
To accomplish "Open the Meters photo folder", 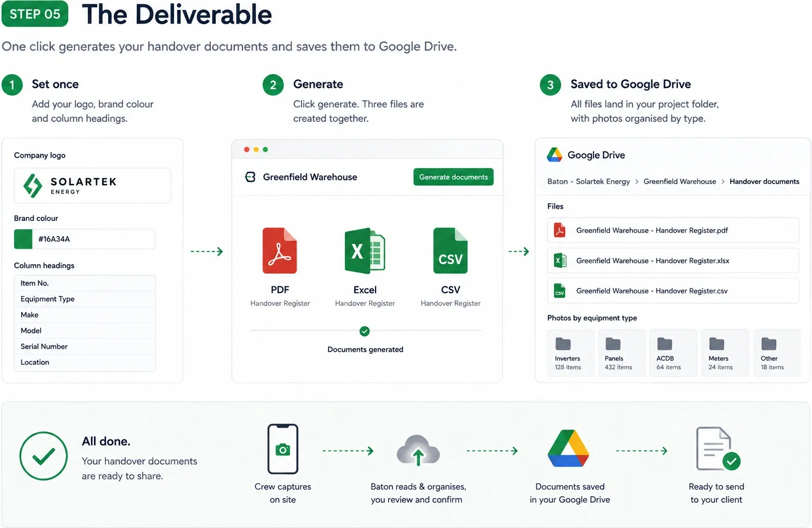I will pos(725,353).
